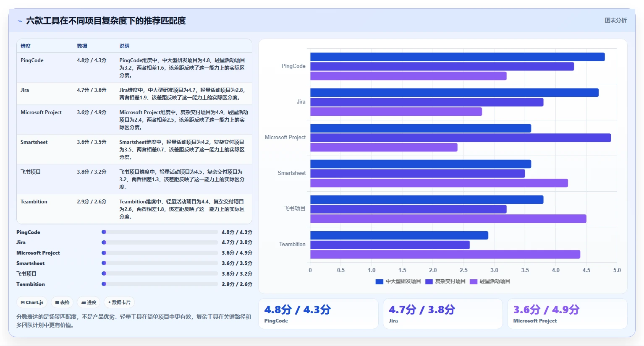Click Smartsheet description text in table

(x=182, y=150)
